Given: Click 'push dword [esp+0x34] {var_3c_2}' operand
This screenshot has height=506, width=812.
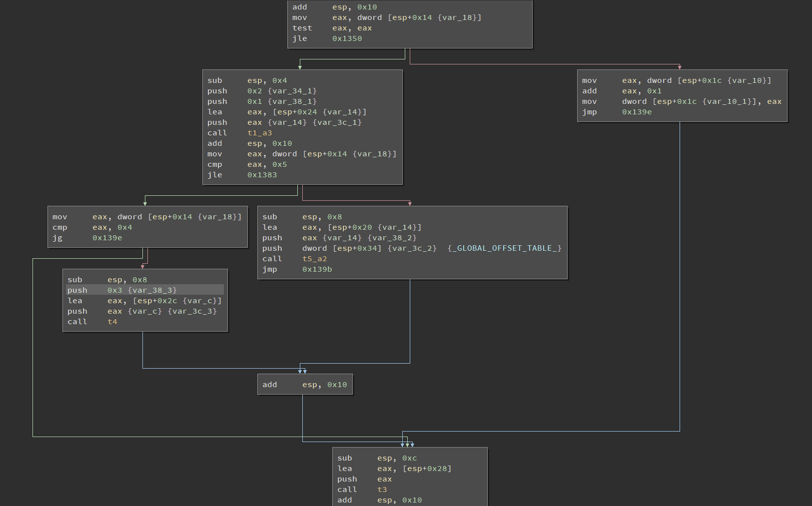Looking at the screenshot, I should click(x=369, y=248).
